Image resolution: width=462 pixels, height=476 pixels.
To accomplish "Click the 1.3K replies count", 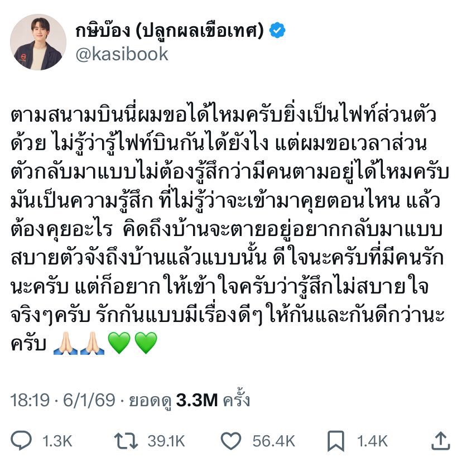I will [57, 441].
